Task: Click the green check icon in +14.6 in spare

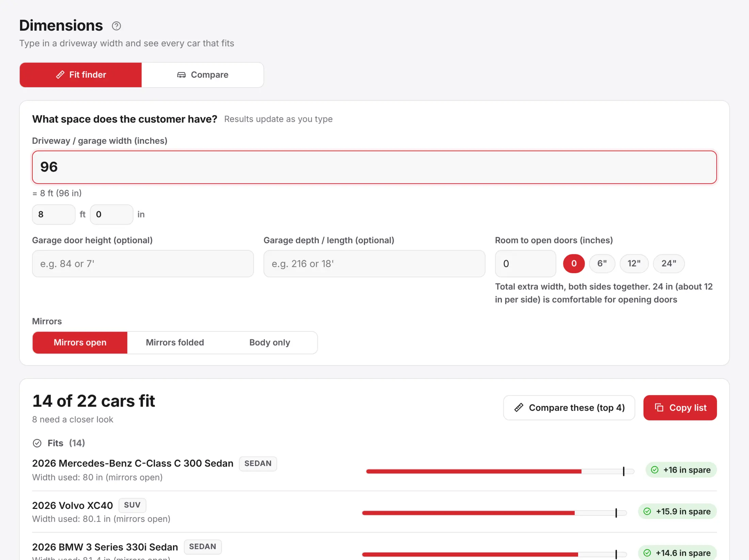Action: point(647,553)
